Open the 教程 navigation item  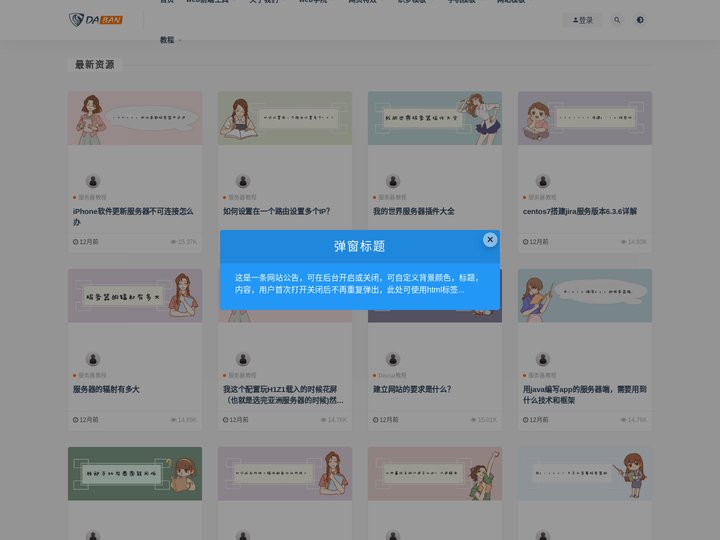(167, 40)
